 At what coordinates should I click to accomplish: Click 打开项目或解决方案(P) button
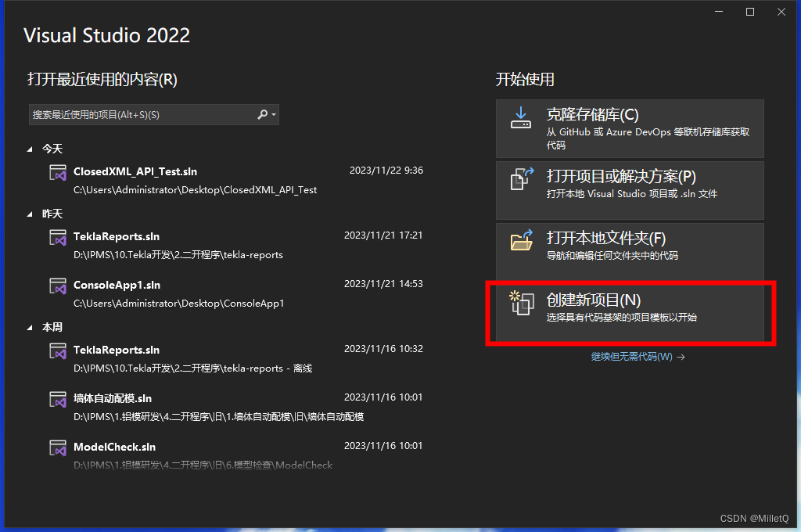[x=630, y=191]
